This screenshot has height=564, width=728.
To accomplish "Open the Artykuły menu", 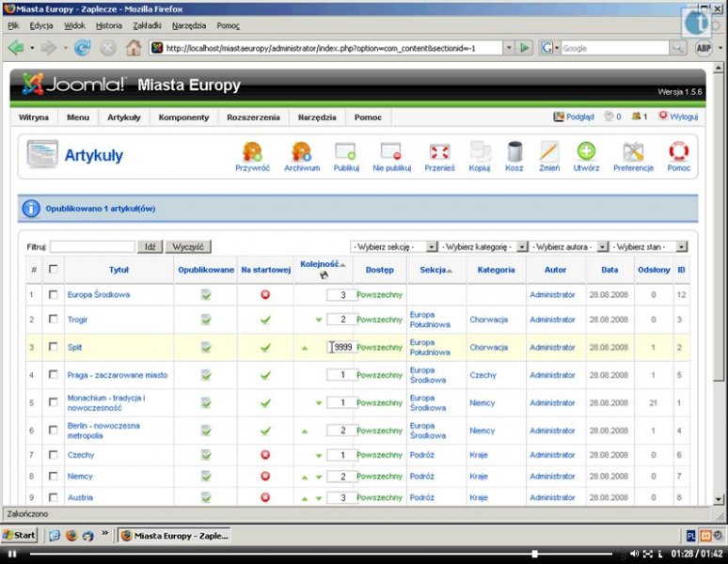I will tap(123, 117).
